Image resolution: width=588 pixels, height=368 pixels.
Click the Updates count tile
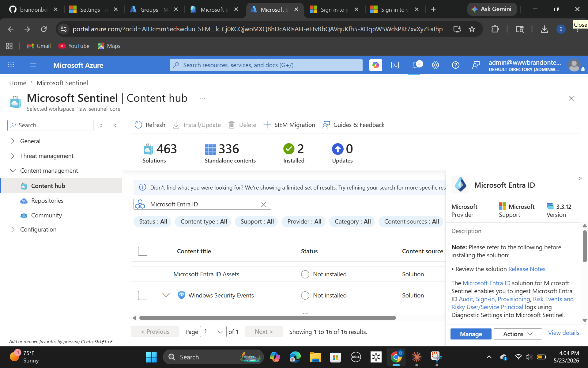342,153
